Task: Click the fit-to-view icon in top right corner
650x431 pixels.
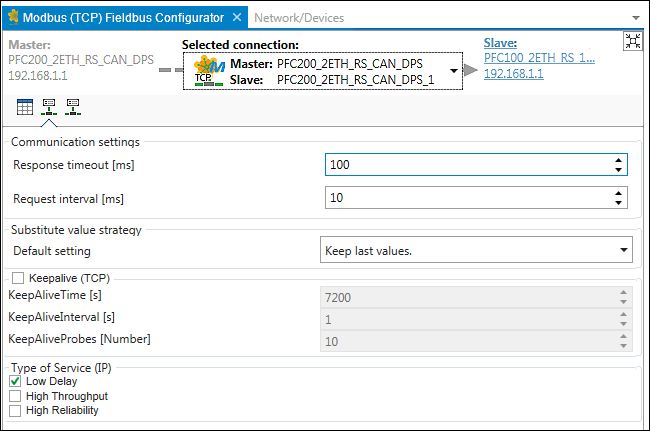Action: tap(633, 41)
